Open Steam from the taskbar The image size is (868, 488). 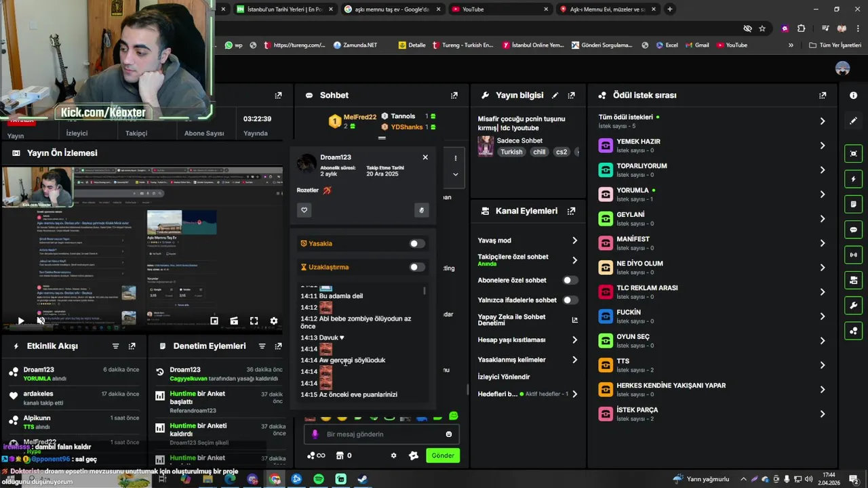(363, 479)
